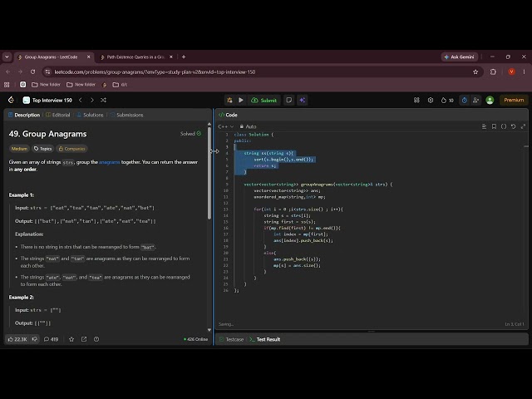Run the code with play button
Viewport: 532px width, 399px height.
pyautogui.click(x=241, y=100)
